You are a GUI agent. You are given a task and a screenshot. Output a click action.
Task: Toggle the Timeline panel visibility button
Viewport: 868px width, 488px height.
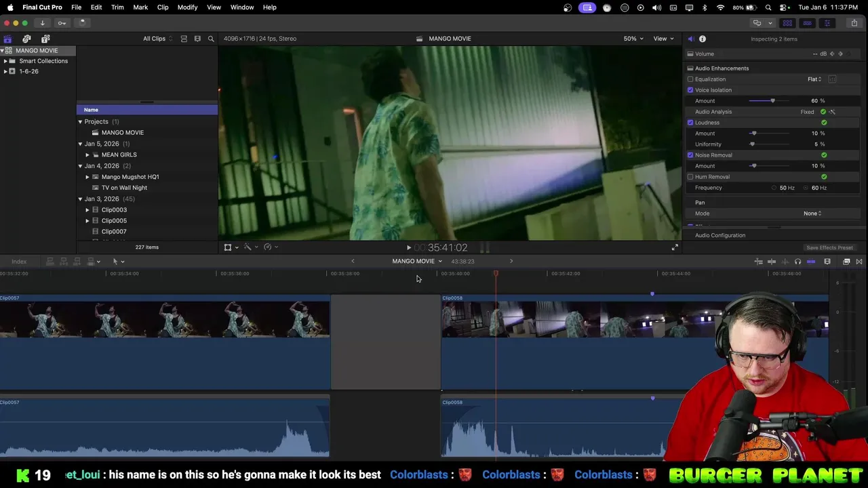(x=808, y=23)
